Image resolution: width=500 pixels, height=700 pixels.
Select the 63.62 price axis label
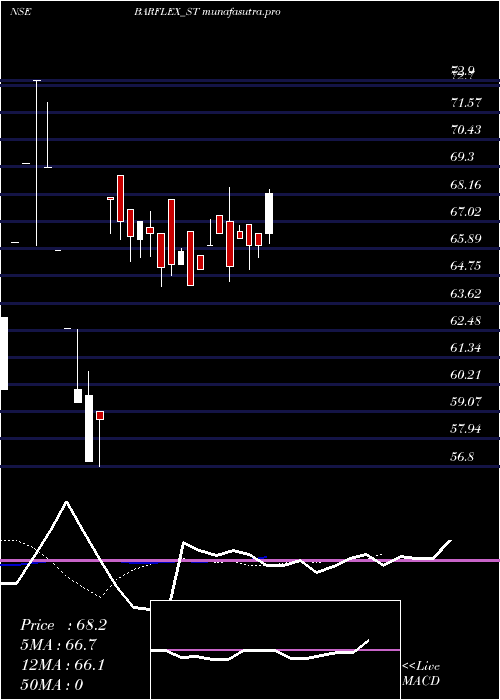pos(466,294)
